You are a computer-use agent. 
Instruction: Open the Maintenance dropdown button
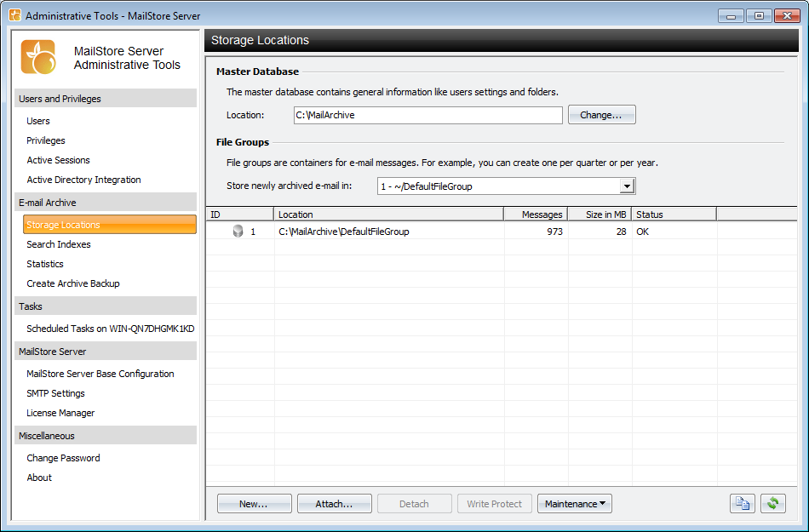coord(575,504)
